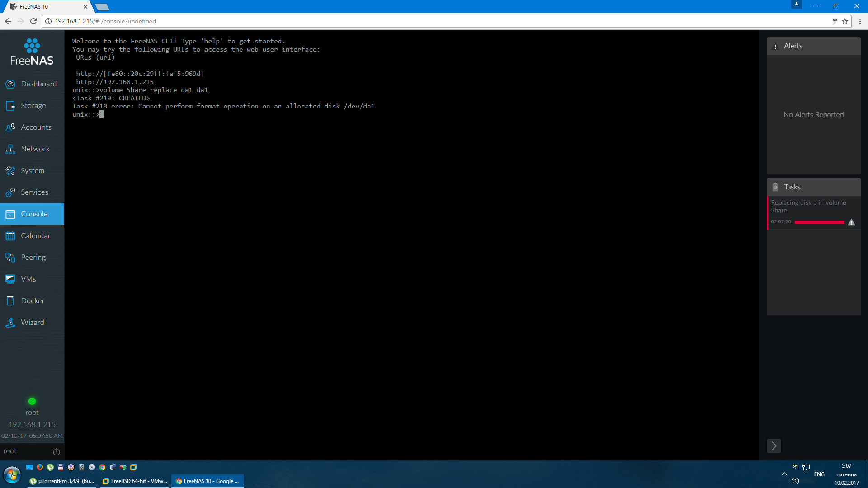The height and width of the screenshot is (488, 868).
Task: Open the Docker section
Action: coord(32,301)
